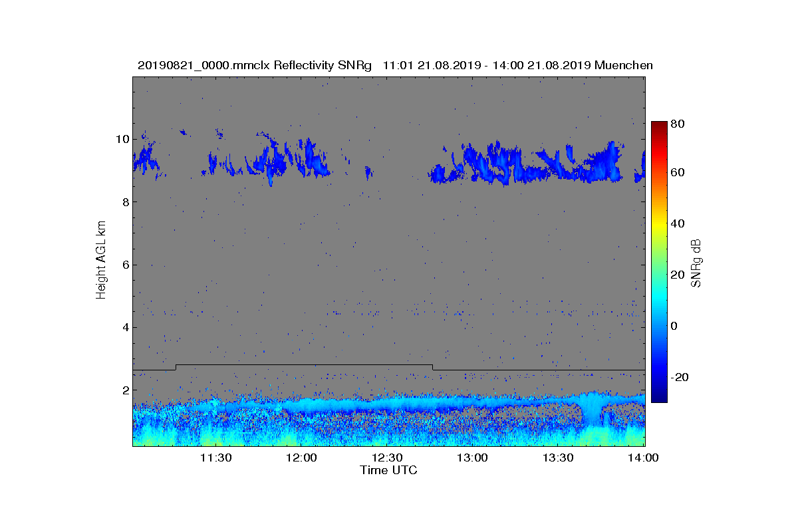Click the colorbar tick label 60
This screenshot has width=798, height=532.
click(678, 173)
